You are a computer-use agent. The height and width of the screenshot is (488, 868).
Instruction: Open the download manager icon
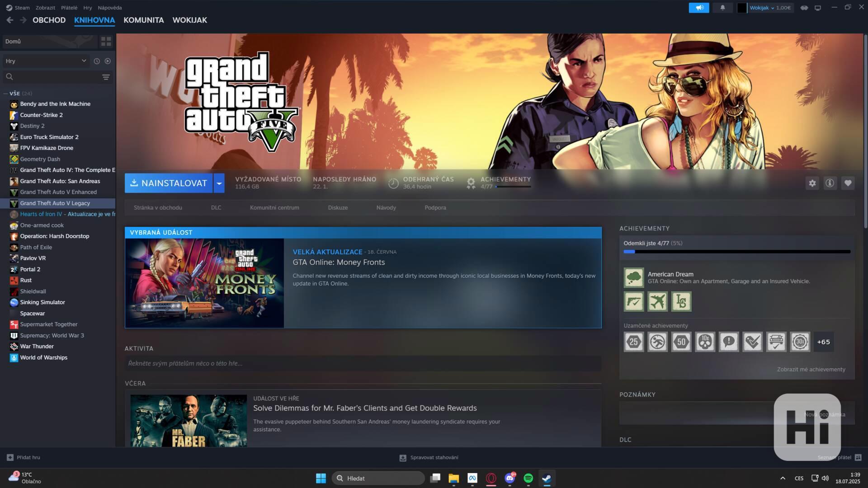click(x=403, y=458)
